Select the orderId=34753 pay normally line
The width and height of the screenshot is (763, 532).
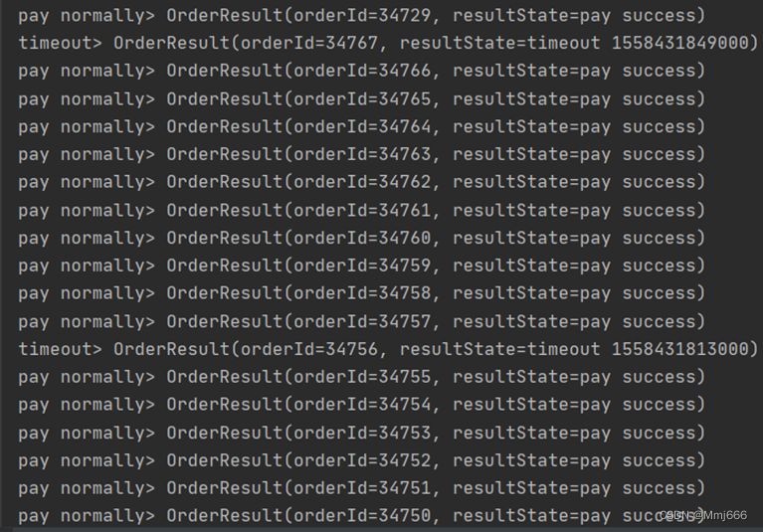click(x=361, y=434)
